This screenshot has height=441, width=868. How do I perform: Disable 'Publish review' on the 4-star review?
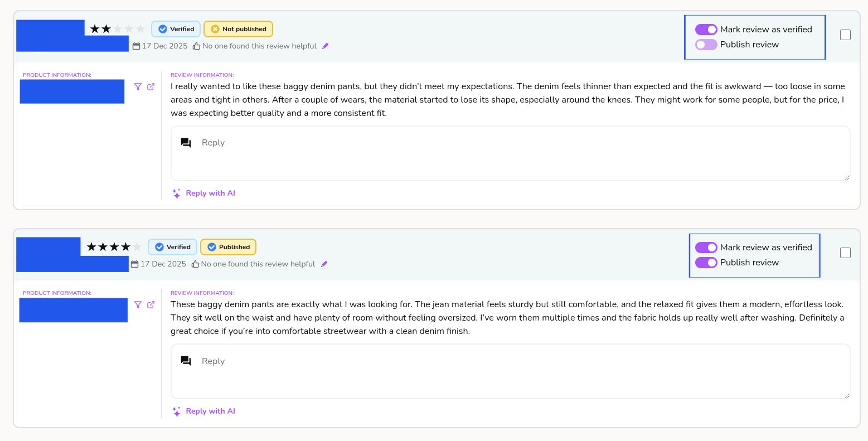[x=706, y=263]
